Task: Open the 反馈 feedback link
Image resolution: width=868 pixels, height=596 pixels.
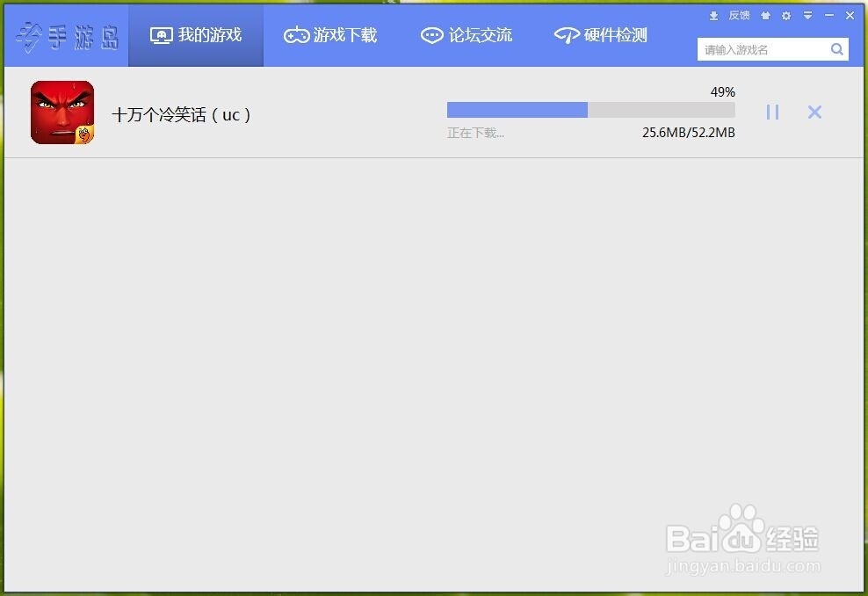Action: (x=740, y=15)
